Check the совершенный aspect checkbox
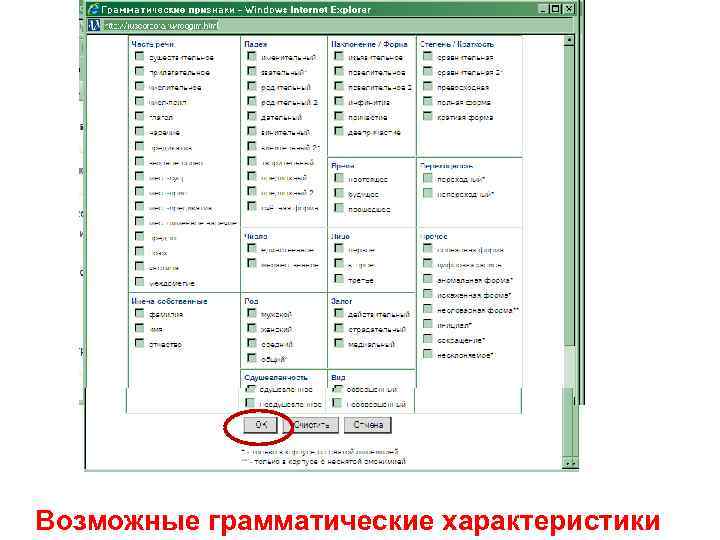Screen dimensions: 720x540 pos(338,389)
